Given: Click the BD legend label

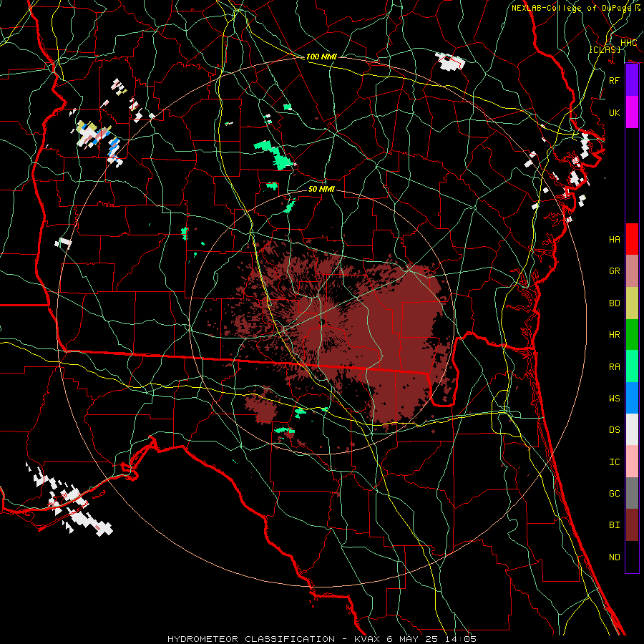Looking at the screenshot, I should (x=615, y=303).
